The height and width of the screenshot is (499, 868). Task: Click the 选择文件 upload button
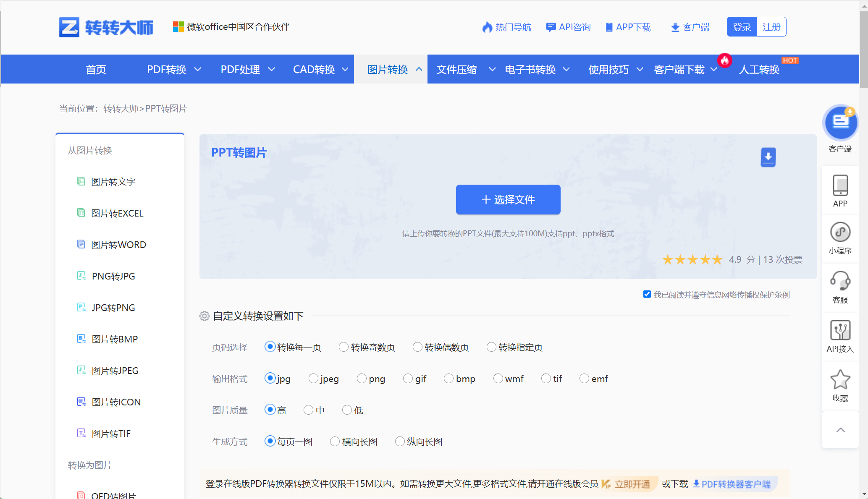pyautogui.click(x=508, y=200)
